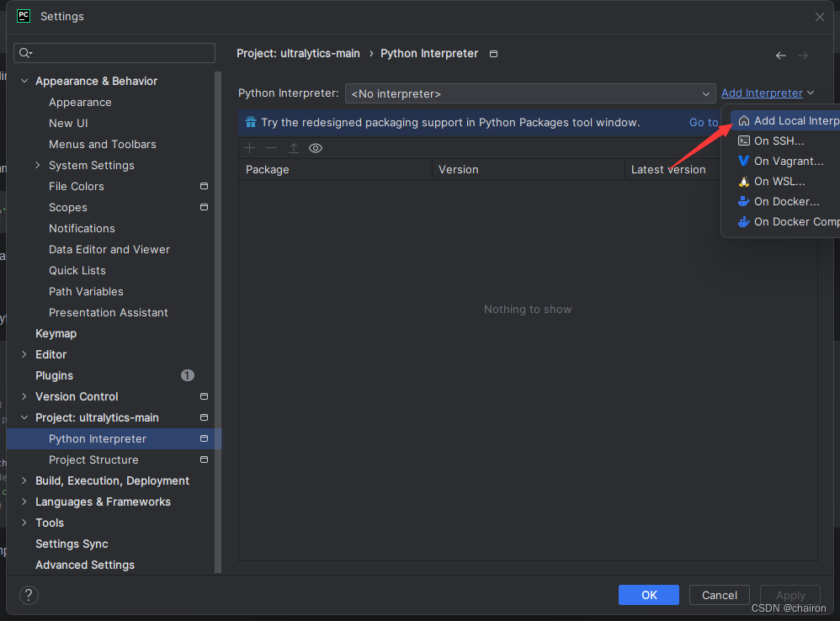The width and height of the screenshot is (840, 621).
Task: Click the gift icon in the packaging banner
Action: click(251, 122)
